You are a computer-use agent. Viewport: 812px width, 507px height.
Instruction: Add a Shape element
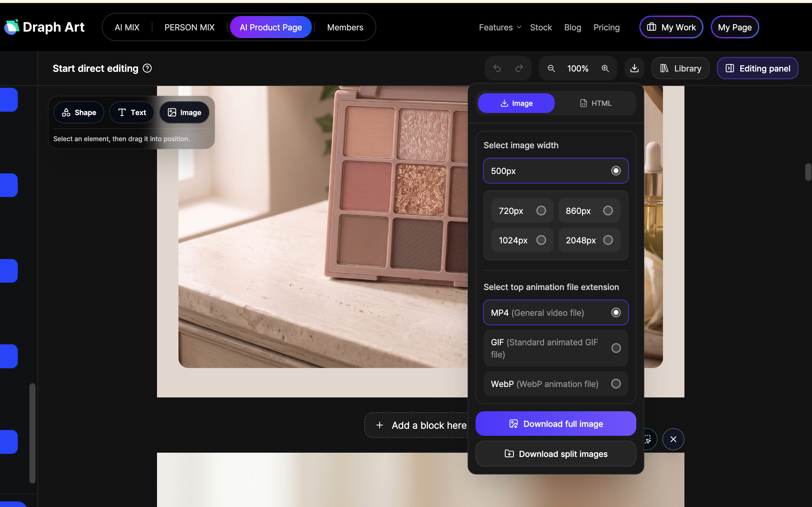click(x=79, y=112)
